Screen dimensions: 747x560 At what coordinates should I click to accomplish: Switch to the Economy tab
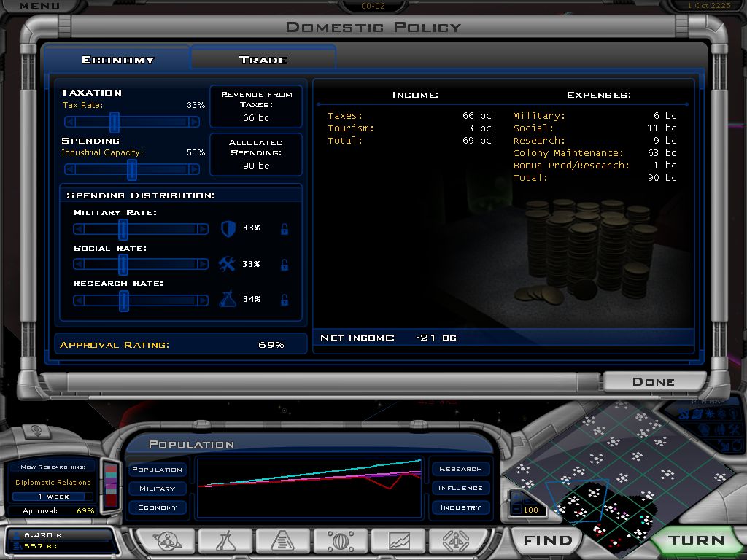click(117, 60)
